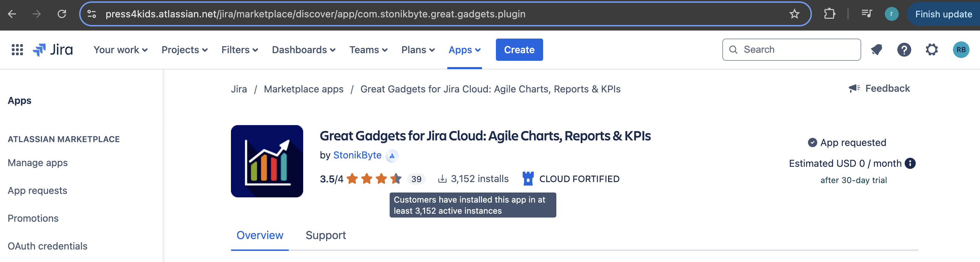Click the blue Create button
Viewport: 980px width, 262px height.
[519, 50]
